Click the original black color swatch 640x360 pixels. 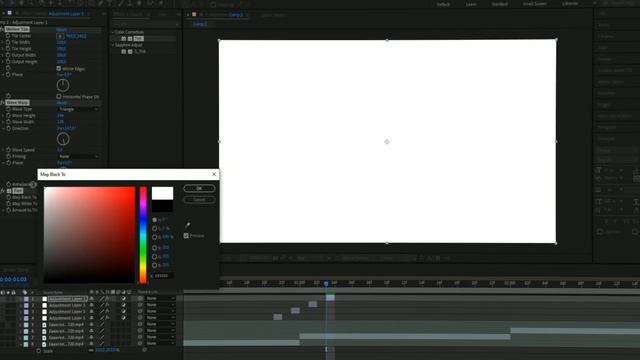point(162,206)
